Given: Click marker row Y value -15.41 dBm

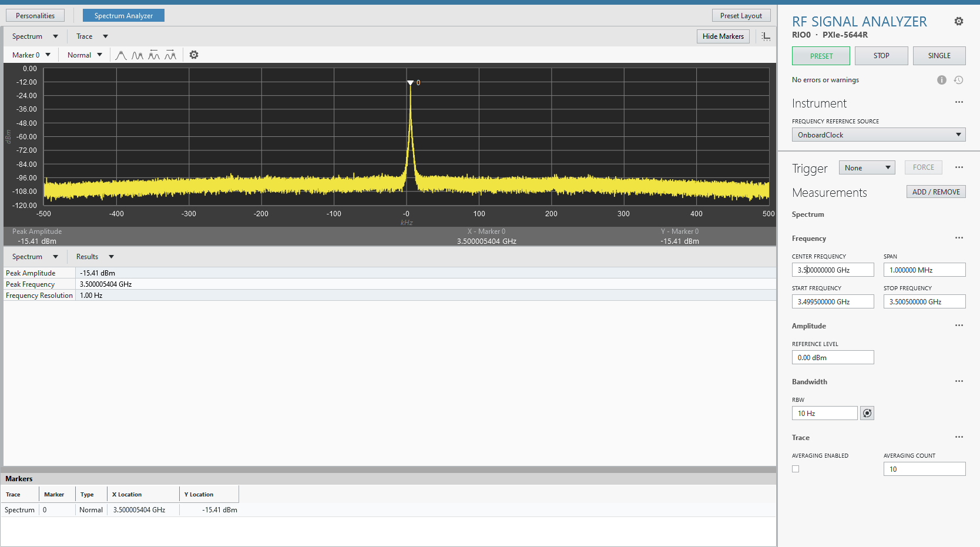Looking at the screenshot, I should pyautogui.click(x=220, y=510).
